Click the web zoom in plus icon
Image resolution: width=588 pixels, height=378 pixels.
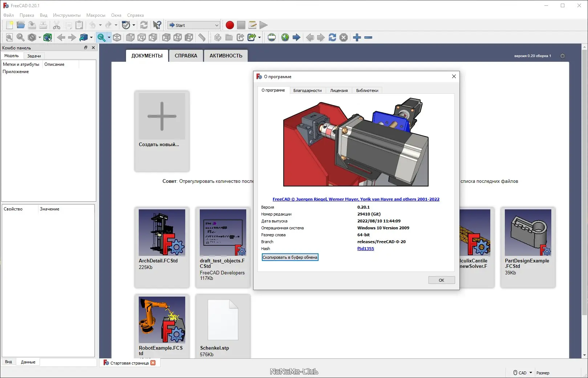[357, 37]
